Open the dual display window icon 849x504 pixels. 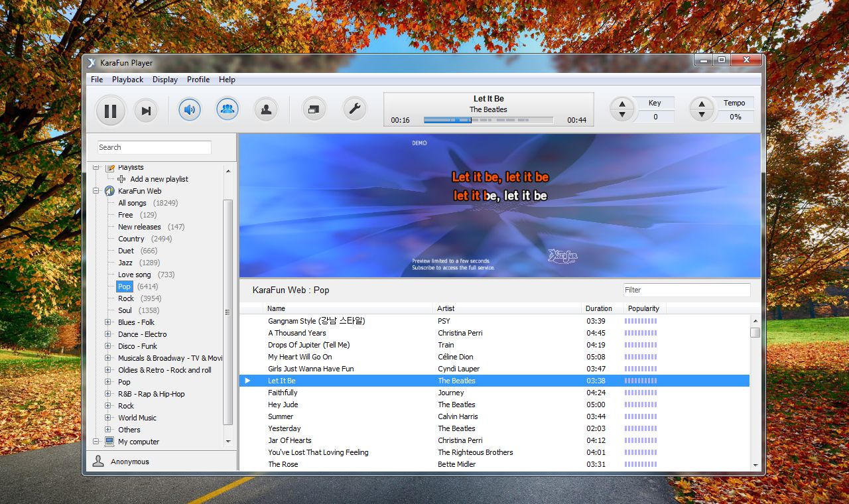[x=314, y=110]
